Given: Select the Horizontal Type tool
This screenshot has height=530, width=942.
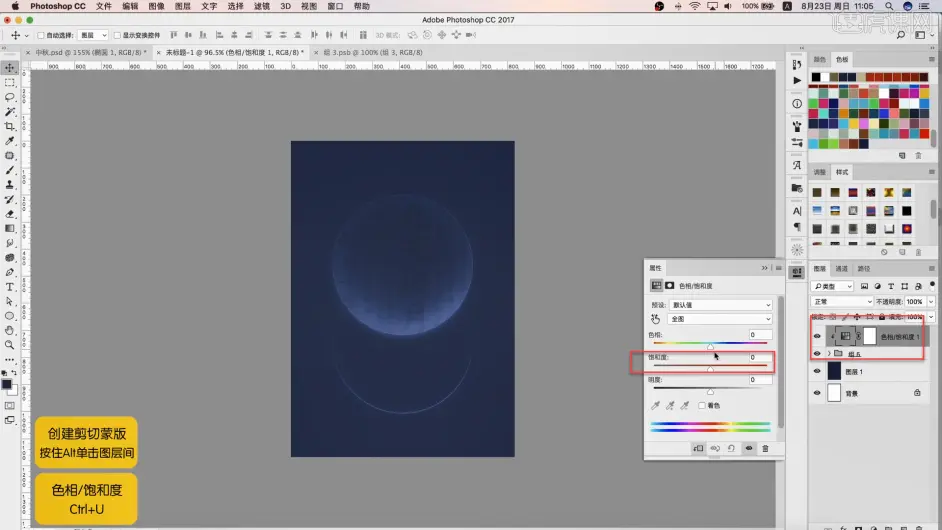Looking at the screenshot, I should point(10,287).
